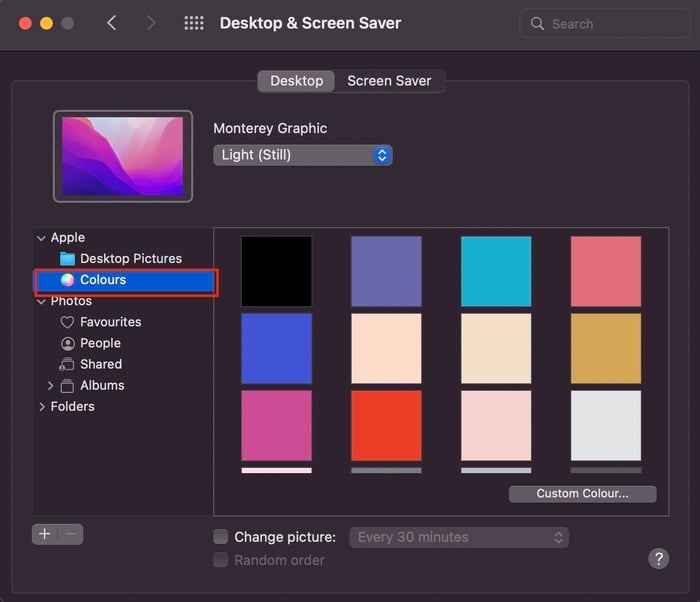Open help with the question mark button
Image resolution: width=700 pixels, height=602 pixels.
tap(658, 558)
